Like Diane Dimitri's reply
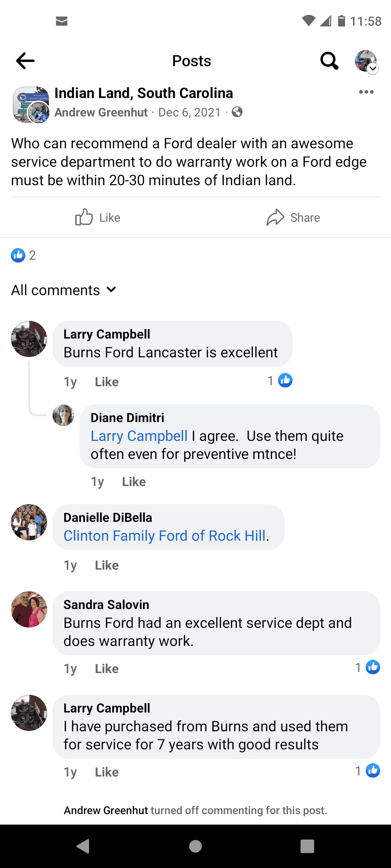The height and width of the screenshot is (868, 391). 134,482
